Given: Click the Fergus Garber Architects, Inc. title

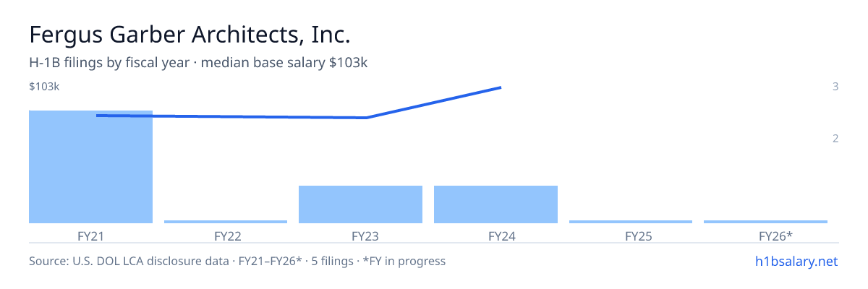Looking at the screenshot, I should click(190, 35).
